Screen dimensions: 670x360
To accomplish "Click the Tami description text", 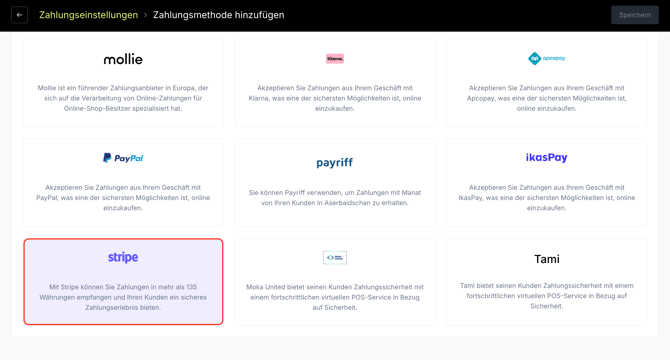I will click(x=547, y=296).
